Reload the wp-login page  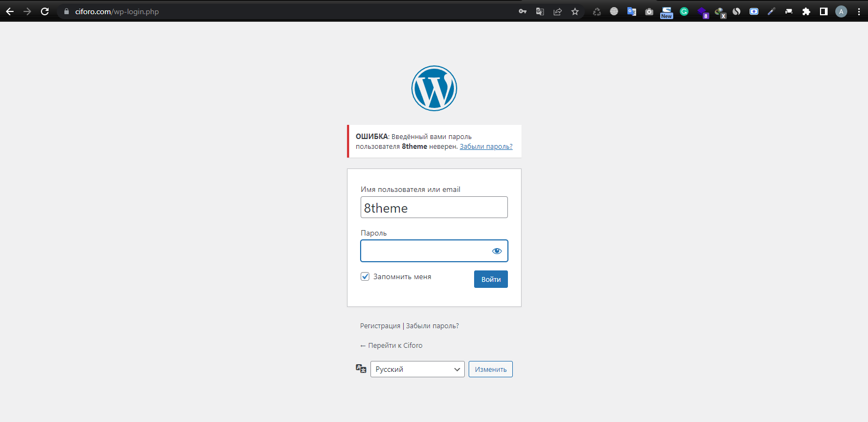click(x=45, y=11)
